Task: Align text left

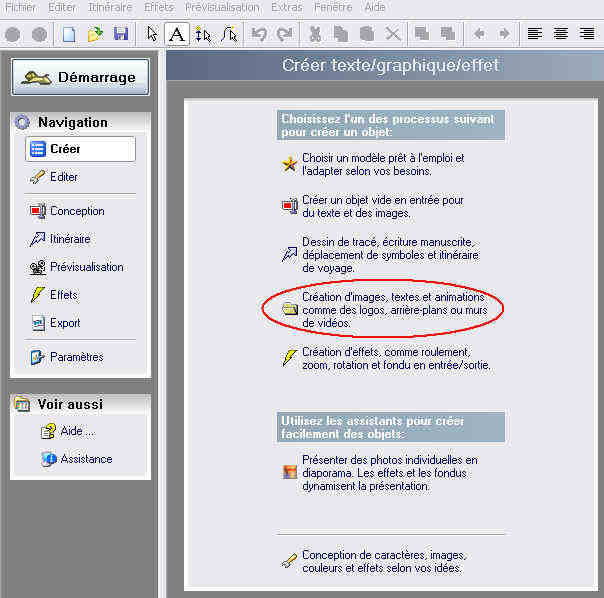Action: (x=535, y=34)
